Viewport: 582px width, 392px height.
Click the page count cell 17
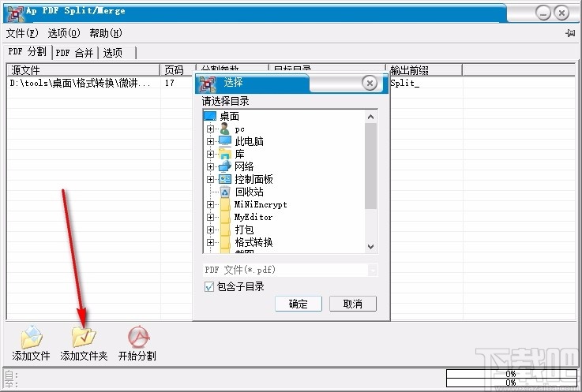[170, 83]
